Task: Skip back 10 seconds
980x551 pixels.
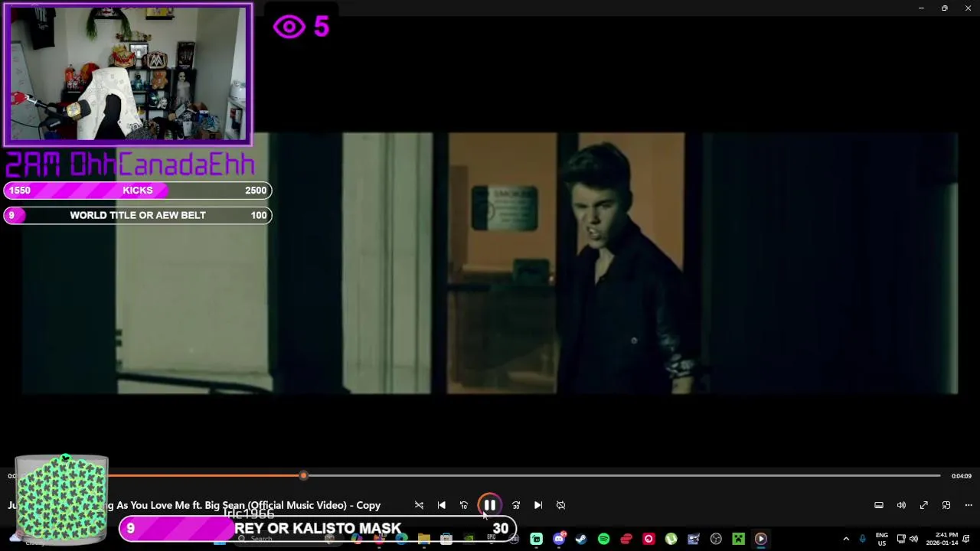Action: point(463,505)
